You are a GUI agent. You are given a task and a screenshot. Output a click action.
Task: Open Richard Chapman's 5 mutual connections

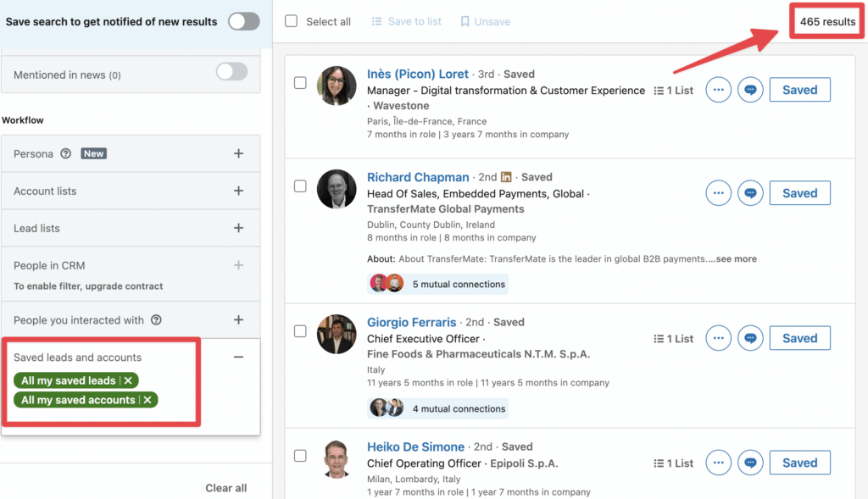click(x=437, y=284)
